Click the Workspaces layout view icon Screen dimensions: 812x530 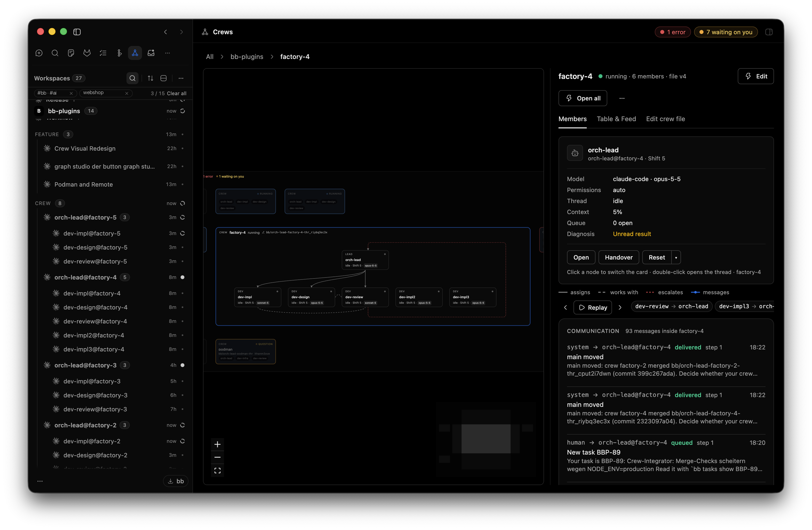click(x=163, y=78)
